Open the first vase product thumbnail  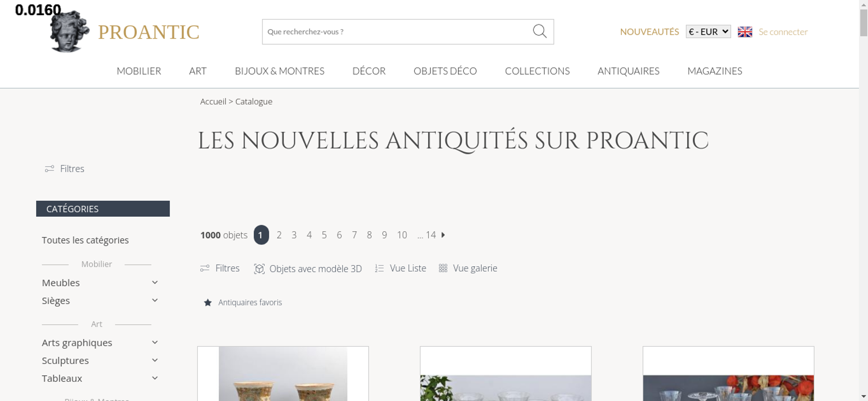pos(283,374)
